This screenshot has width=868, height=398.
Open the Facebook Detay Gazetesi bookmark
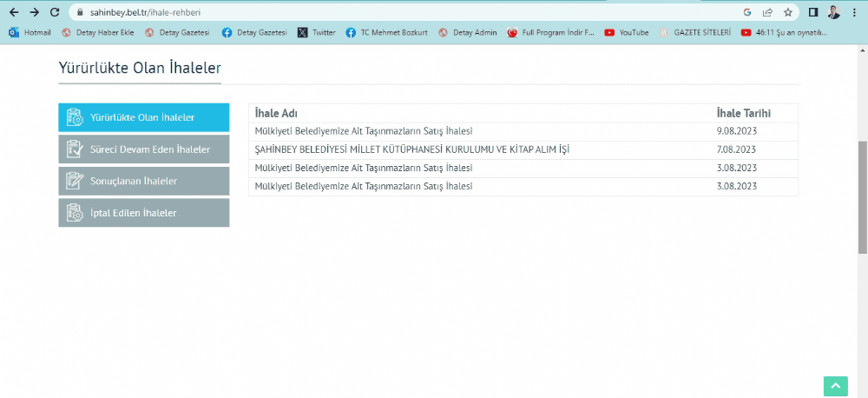[x=254, y=33]
